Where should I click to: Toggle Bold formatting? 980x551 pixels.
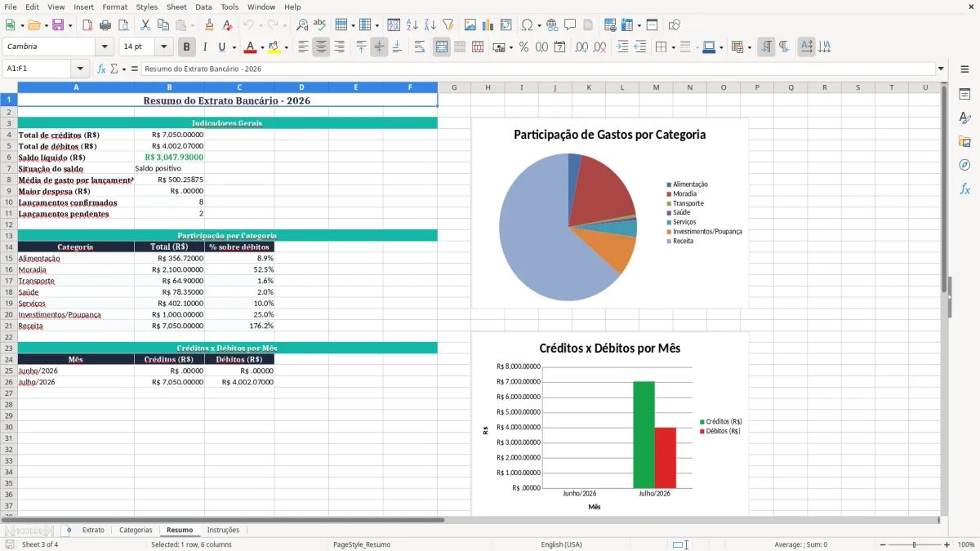tap(187, 47)
